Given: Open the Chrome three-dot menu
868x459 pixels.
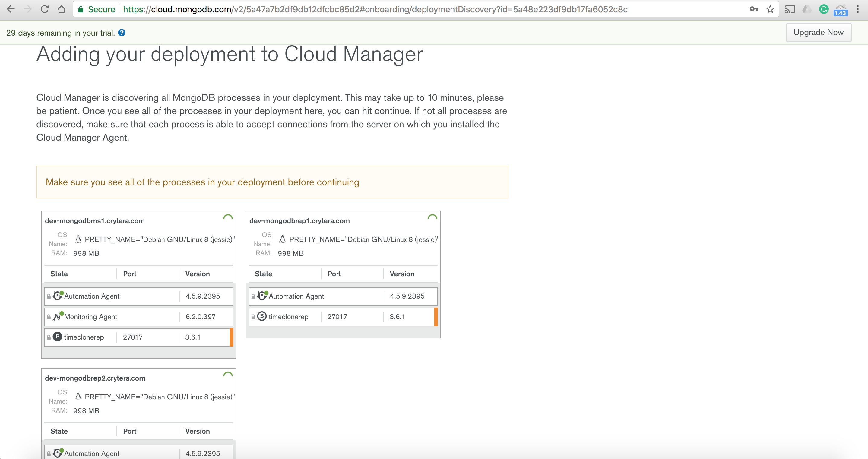Looking at the screenshot, I should click(857, 9).
